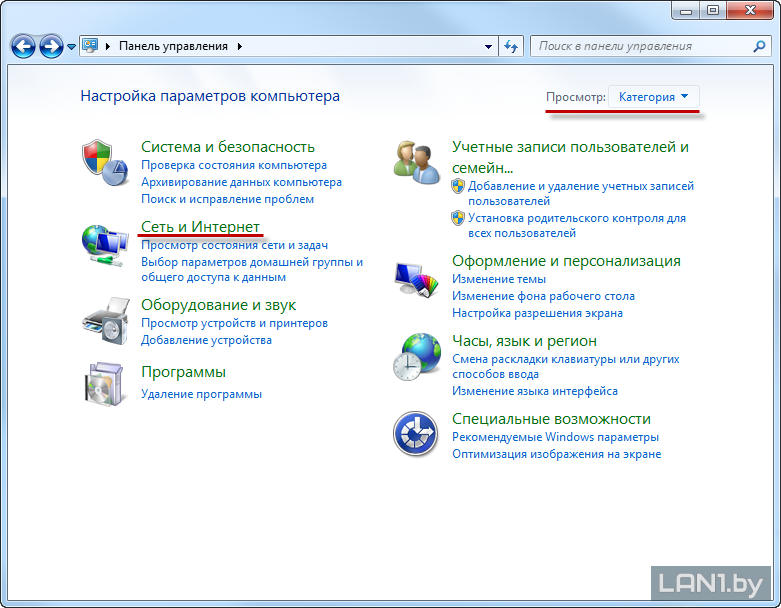
Task: Open 'Система и безопасность' category
Action: point(228,147)
